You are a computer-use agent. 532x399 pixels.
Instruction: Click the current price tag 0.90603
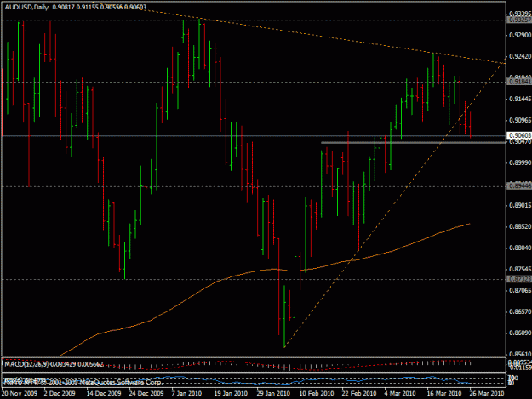pos(519,135)
